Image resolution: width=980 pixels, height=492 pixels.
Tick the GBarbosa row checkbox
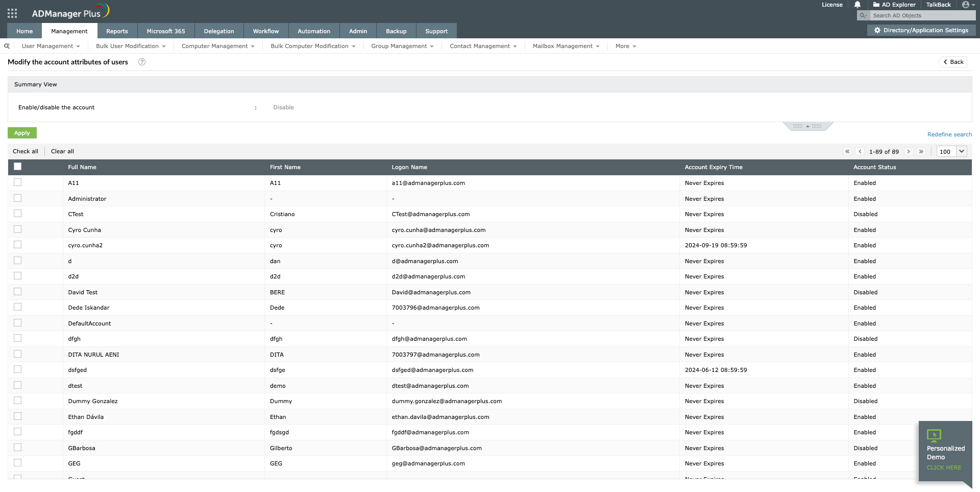18,448
